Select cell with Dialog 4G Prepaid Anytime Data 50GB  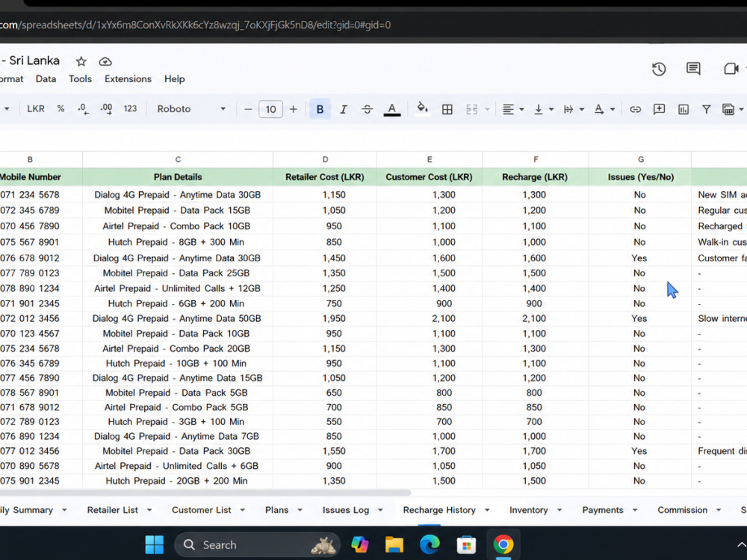pyautogui.click(x=178, y=319)
